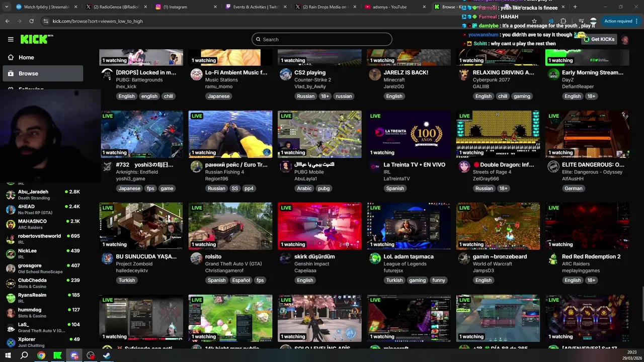The image size is (644, 362).
Task: Open the La Treinta TV stream thumbnail
Action: 409,134
